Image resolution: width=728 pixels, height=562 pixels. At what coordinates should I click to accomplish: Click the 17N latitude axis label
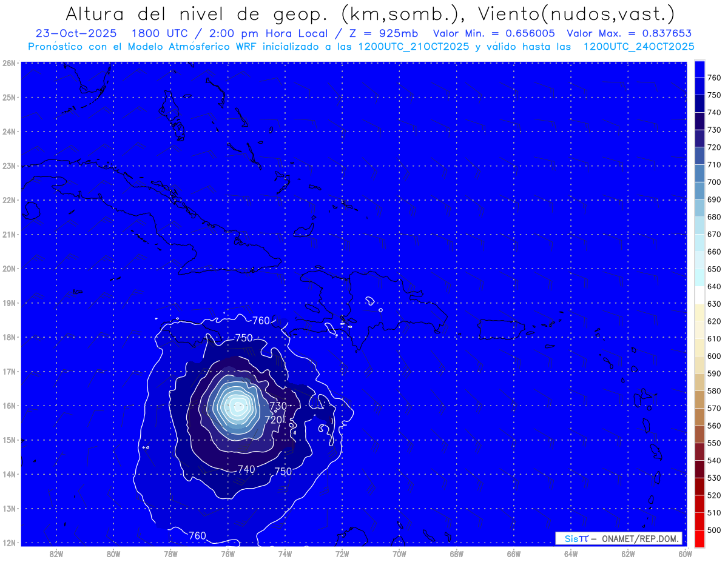coord(8,372)
